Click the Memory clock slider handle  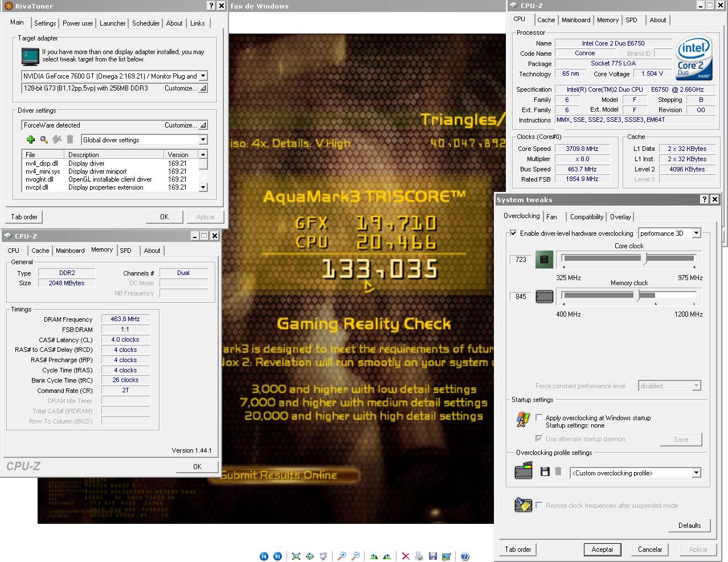(x=639, y=295)
